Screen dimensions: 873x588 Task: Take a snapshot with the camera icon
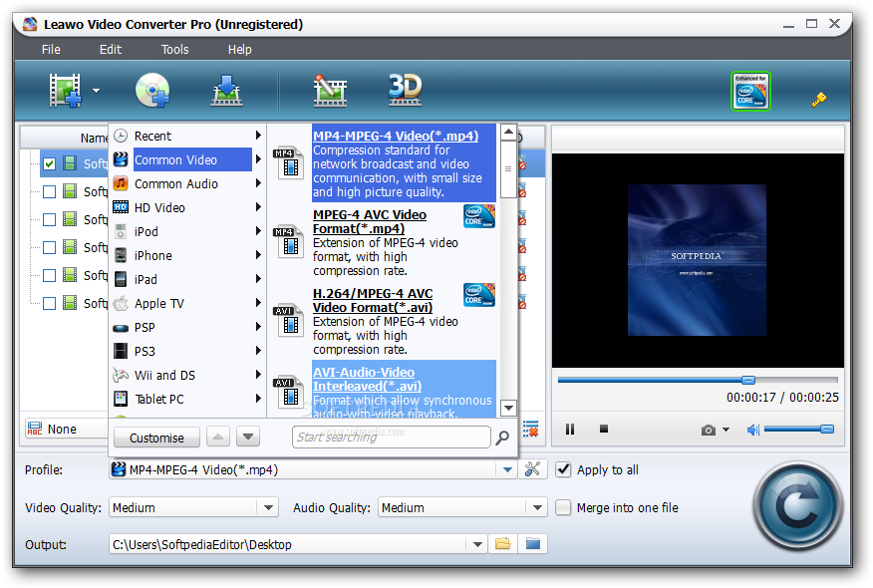point(709,430)
